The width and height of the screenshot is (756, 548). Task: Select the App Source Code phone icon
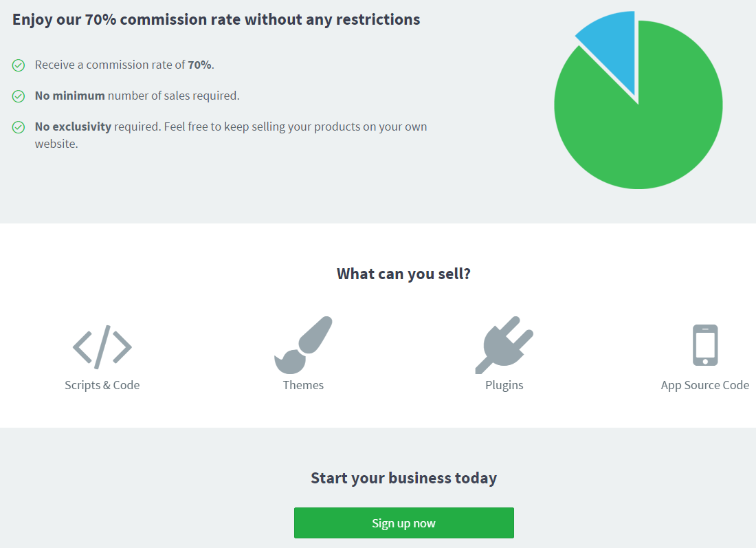point(705,345)
